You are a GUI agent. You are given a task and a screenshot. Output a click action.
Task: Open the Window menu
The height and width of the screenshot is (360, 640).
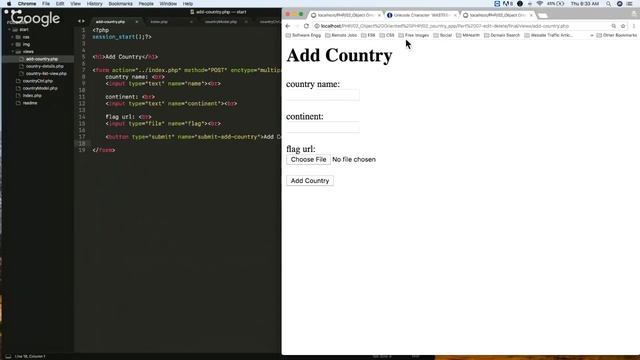[x=168, y=4]
